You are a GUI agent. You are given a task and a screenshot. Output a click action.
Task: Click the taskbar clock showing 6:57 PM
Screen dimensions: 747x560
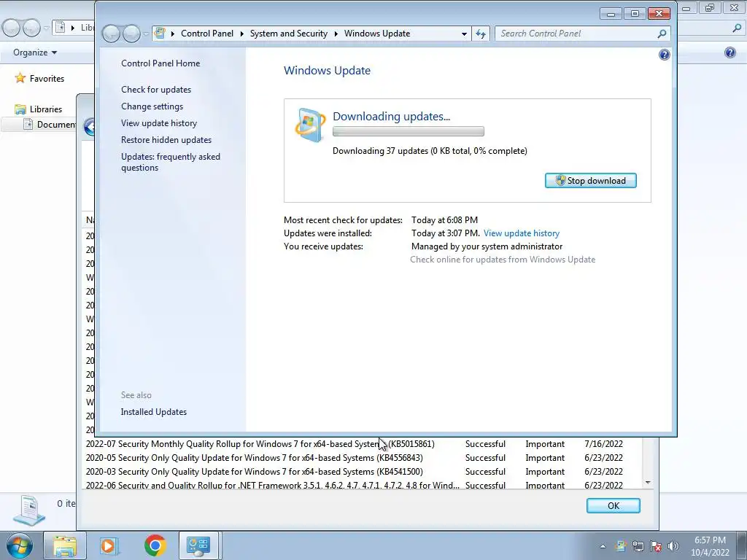tap(710, 546)
